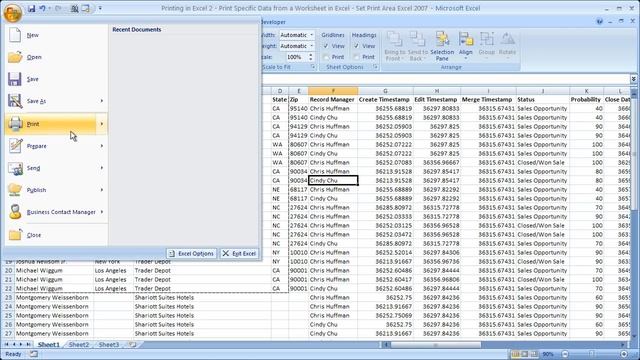Choose New in the Office menu

pos(56,35)
